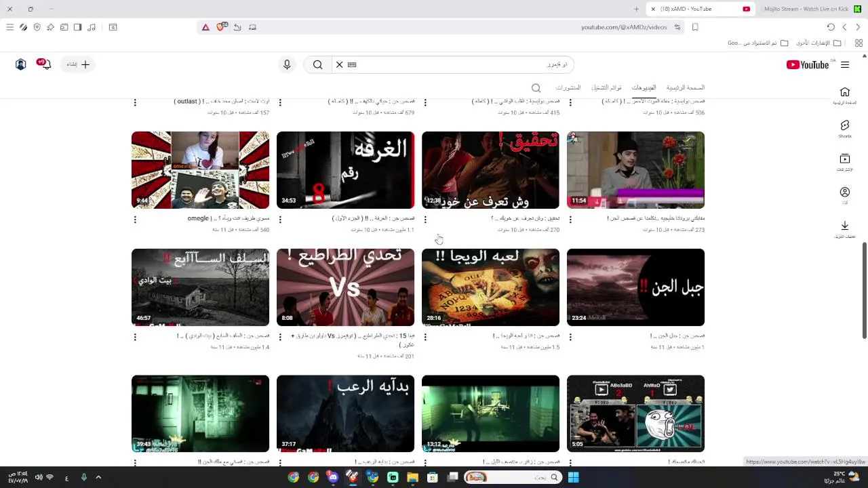Viewport: 868px width, 488px height.
Task: Open three-dot menu for omegle video
Action: 135,220
